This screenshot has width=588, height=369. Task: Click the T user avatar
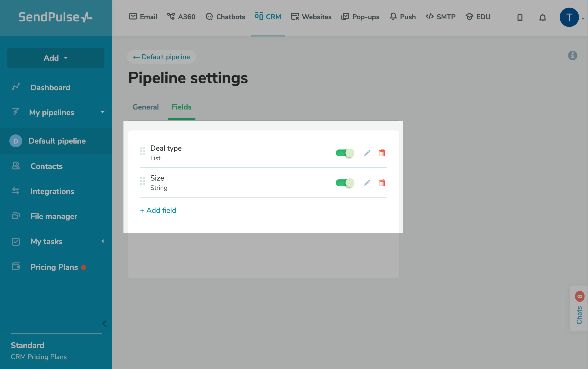tap(569, 17)
